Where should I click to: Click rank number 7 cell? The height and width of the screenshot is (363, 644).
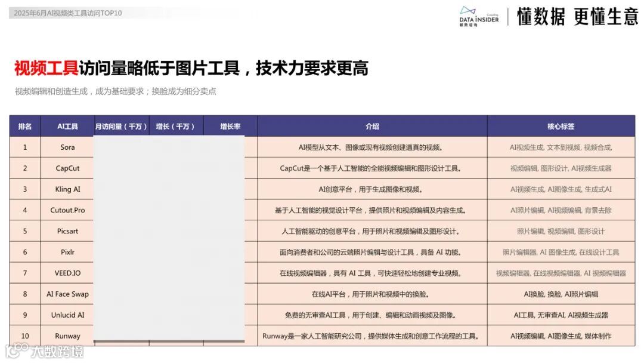[x=25, y=273]
